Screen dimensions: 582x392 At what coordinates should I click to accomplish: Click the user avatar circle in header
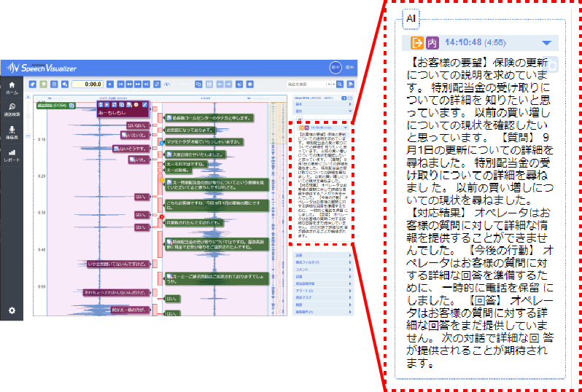335,68
